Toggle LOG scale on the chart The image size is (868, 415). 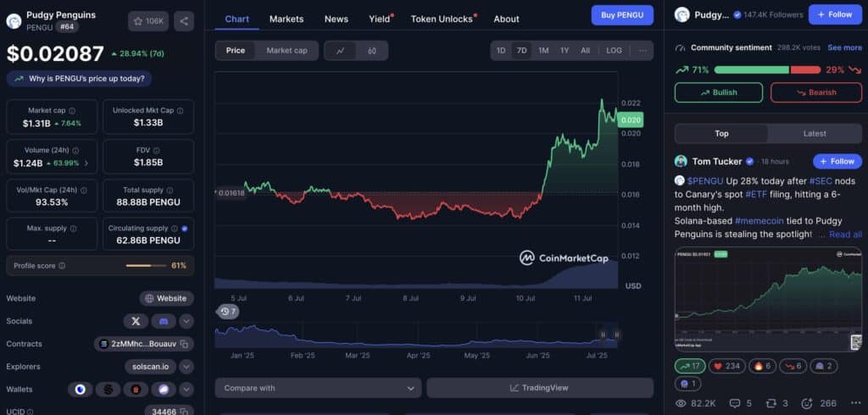[614, 50]
